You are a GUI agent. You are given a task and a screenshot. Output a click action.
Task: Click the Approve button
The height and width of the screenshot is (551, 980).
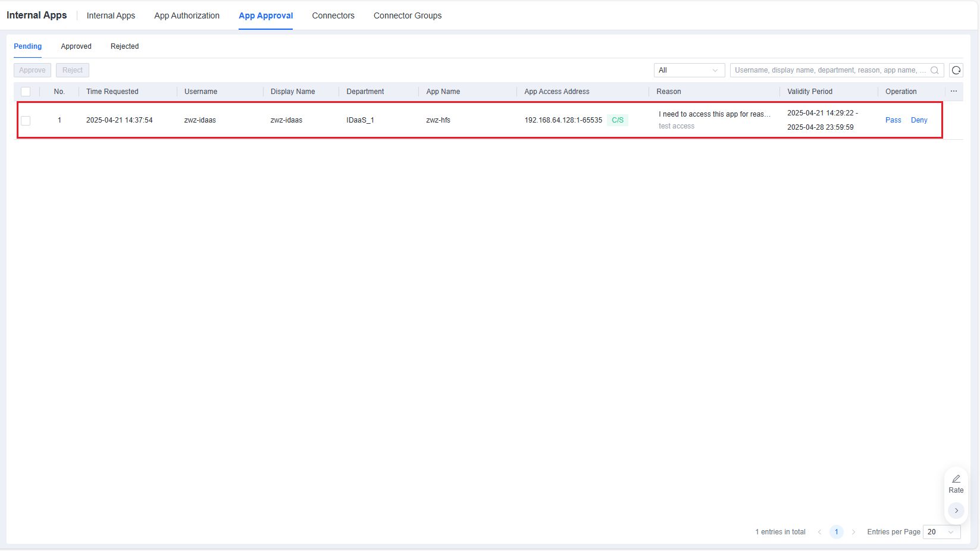[x=32, y=70]
